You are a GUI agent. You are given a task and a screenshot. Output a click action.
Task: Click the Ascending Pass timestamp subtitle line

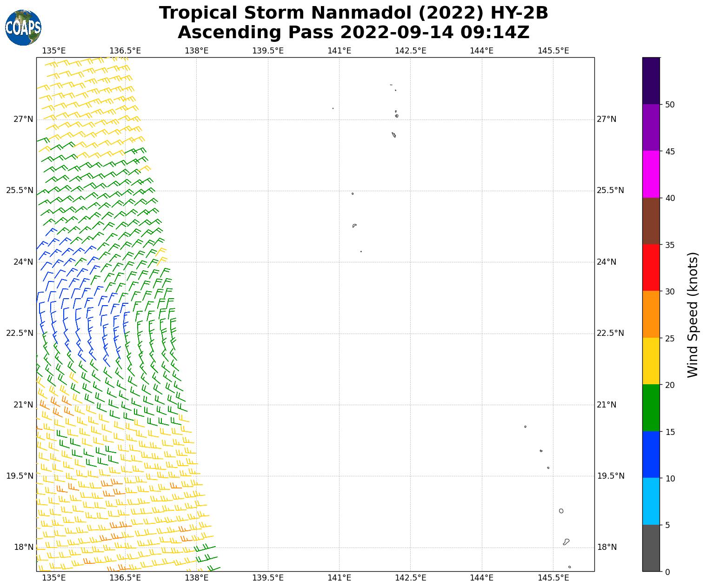pos(353,33)
